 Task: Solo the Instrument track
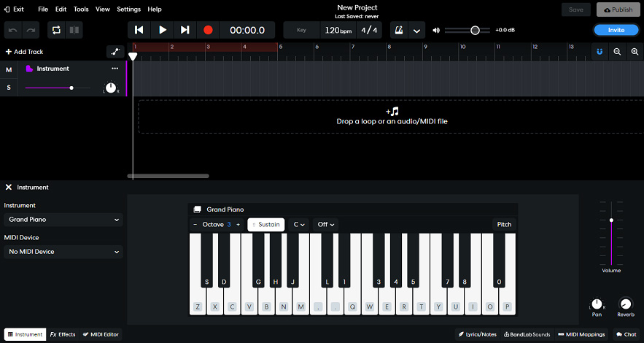(9, 88)
